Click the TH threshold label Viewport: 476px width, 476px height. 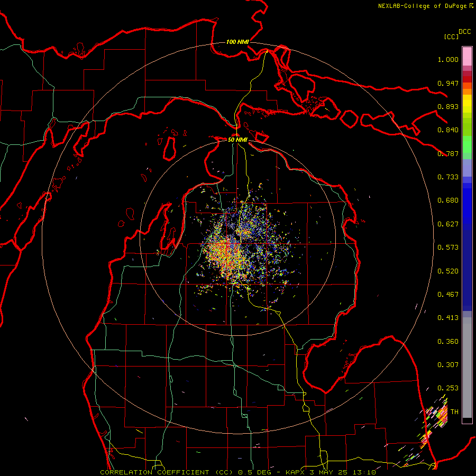coord(454,412)
